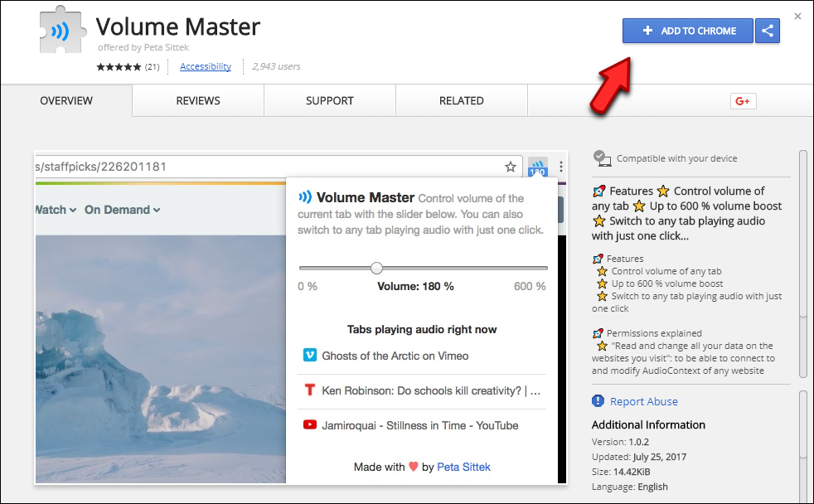The height and width of the screenshot is (504, 814).
Task: Expand the On Demand dropdown
Action: (122, 210)
